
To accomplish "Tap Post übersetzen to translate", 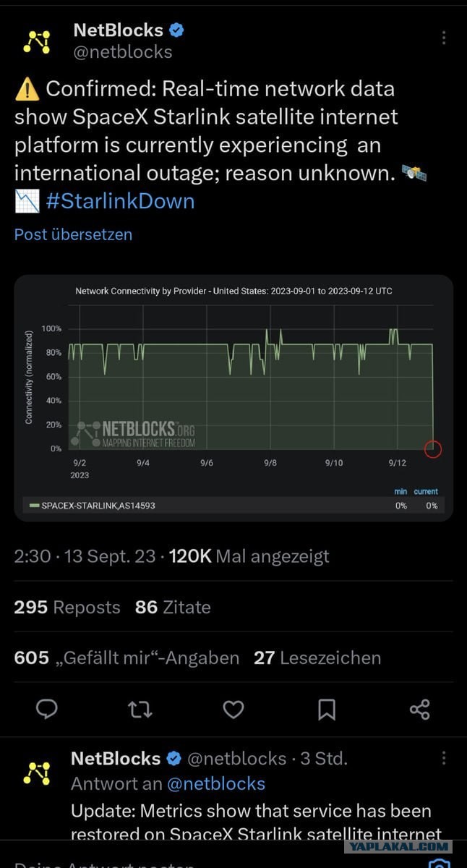I will (73, 234).
